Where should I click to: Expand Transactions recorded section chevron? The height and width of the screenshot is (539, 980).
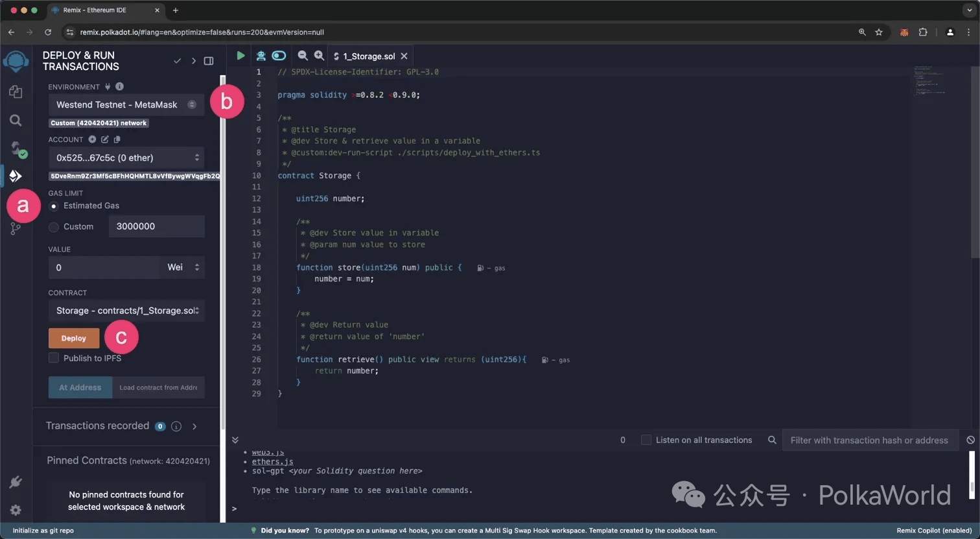coord(194,426)
